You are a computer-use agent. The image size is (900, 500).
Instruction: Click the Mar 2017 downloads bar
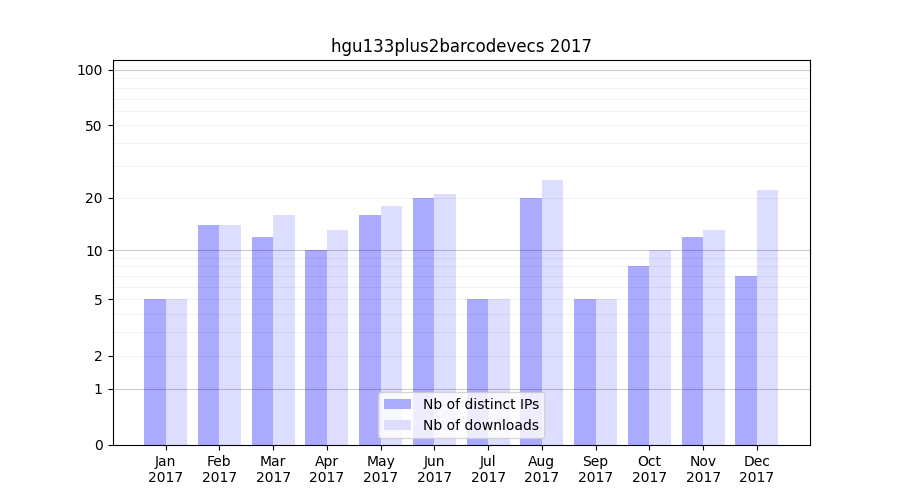tap(284, 330)
